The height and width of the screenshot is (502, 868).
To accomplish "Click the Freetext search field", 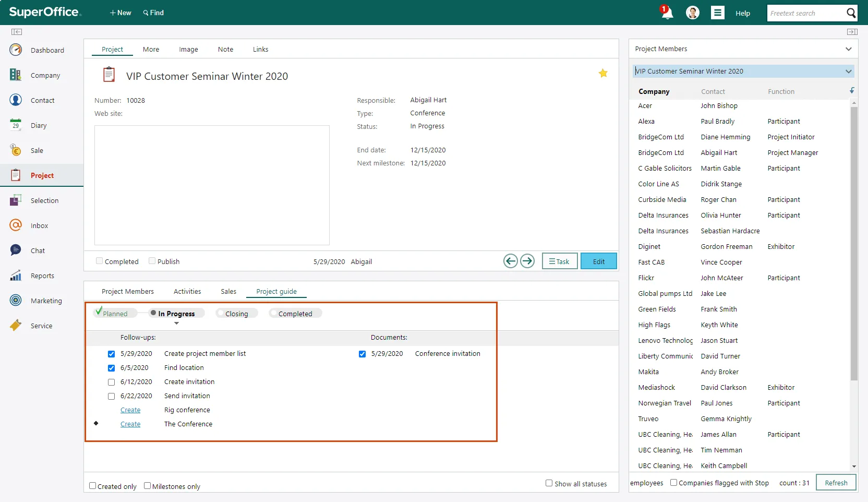I will coord(806,13).
